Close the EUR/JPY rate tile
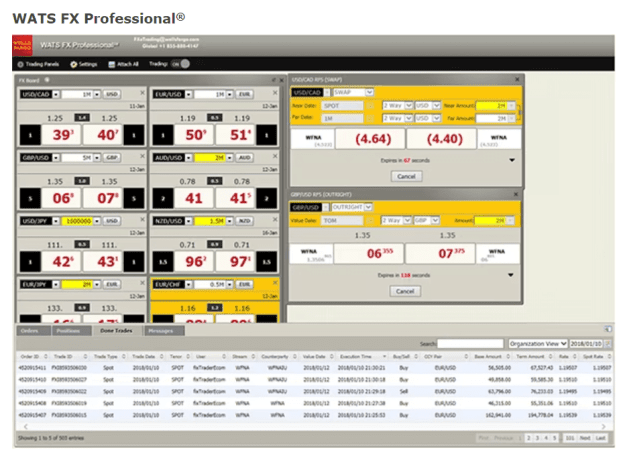This screenshot has width=625, height=452. (x=142, y=283)
